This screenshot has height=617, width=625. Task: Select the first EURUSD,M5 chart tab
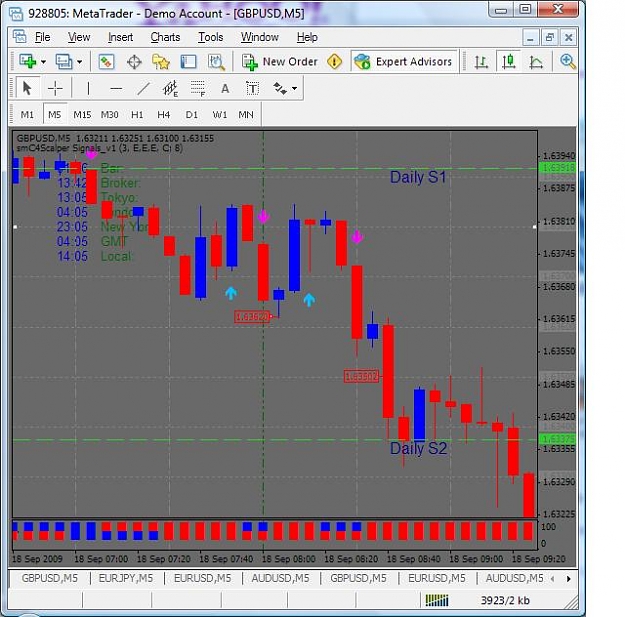pyautogui.click(x=202, y=578)
